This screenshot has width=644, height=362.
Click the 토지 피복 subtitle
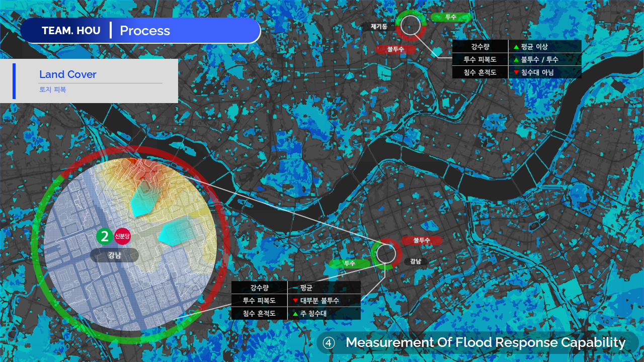click(53, 90)
